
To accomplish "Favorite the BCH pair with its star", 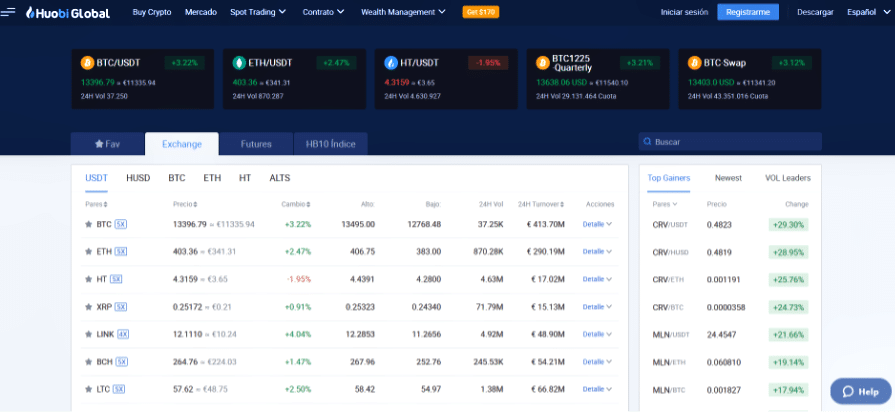I will pyautogui.click(x=88, y=362).
